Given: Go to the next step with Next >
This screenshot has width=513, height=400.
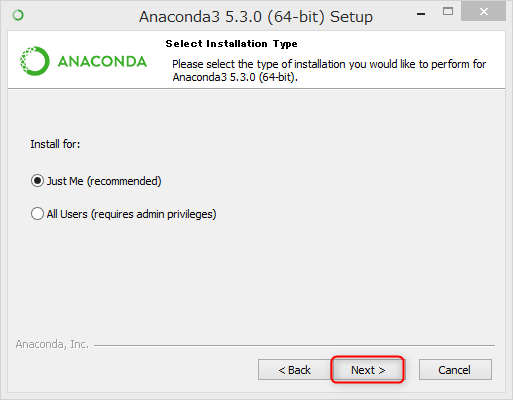Looking at the screenshot, I should [368, 370].
